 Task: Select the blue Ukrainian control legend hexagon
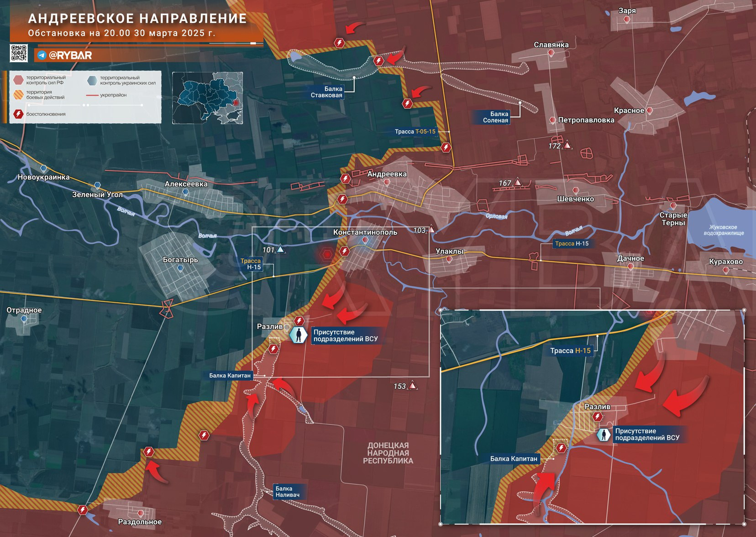coord(92,81)
